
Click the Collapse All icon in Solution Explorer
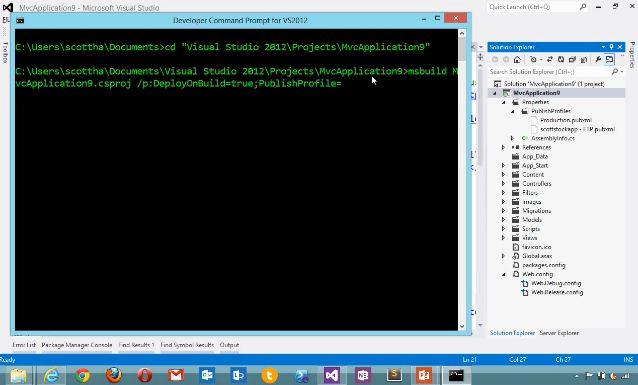click(x=572, y=59)
